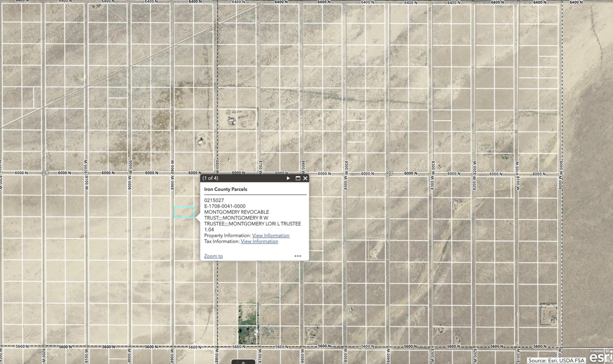Open Property Information via View Information
The width and height of the screenshot is (613, 364).
[271, 235]
